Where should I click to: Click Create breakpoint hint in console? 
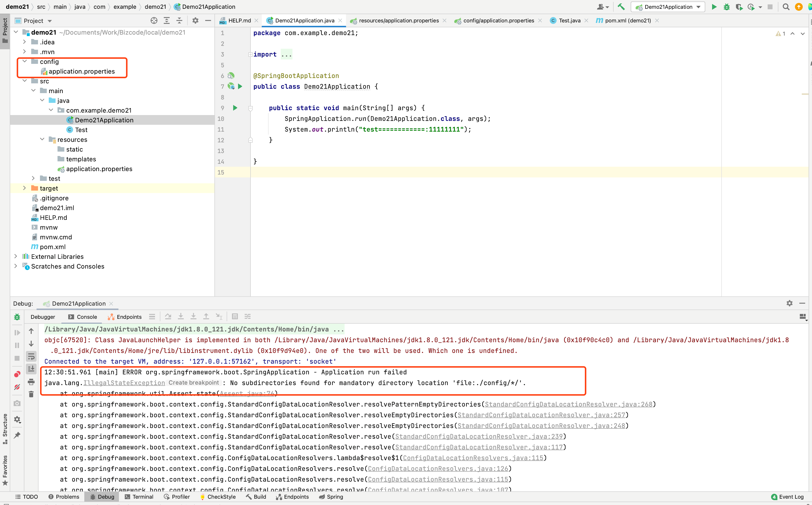tap(194, 383)
